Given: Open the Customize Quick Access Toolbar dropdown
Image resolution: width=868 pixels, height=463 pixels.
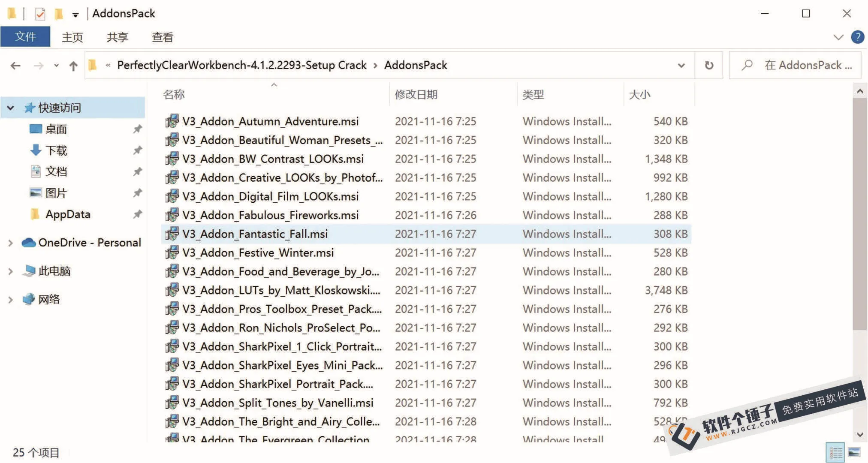Looking at the screenshot, I should coord(75,15).
